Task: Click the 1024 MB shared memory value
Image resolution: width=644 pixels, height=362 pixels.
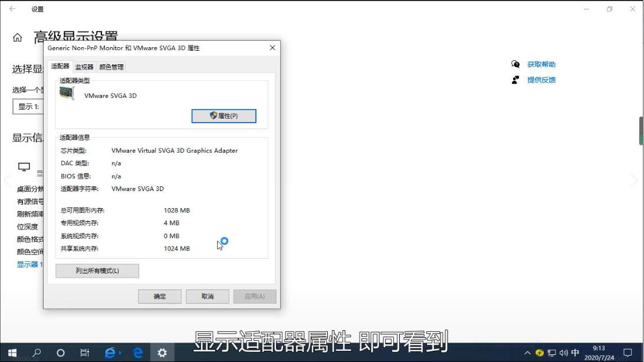Action: tap(176, 249)
